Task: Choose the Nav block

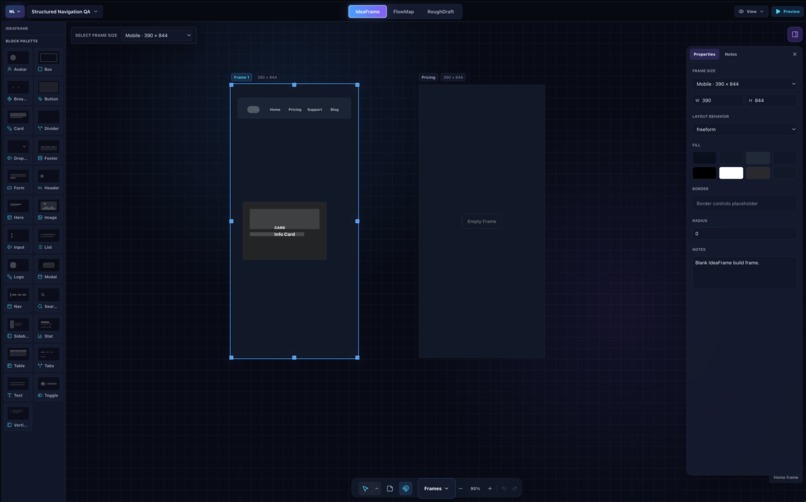Action: coord(18,300)
